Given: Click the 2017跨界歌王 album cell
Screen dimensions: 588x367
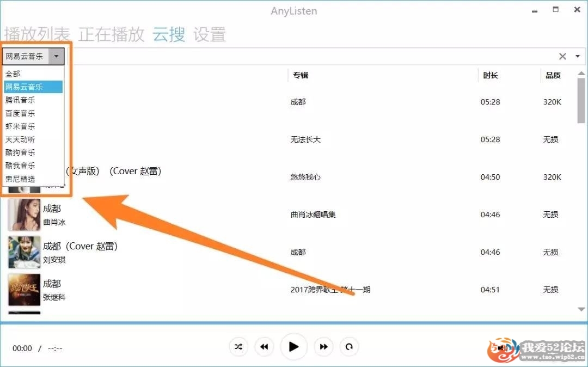Looking at the screenshot, I should point(330,290).
